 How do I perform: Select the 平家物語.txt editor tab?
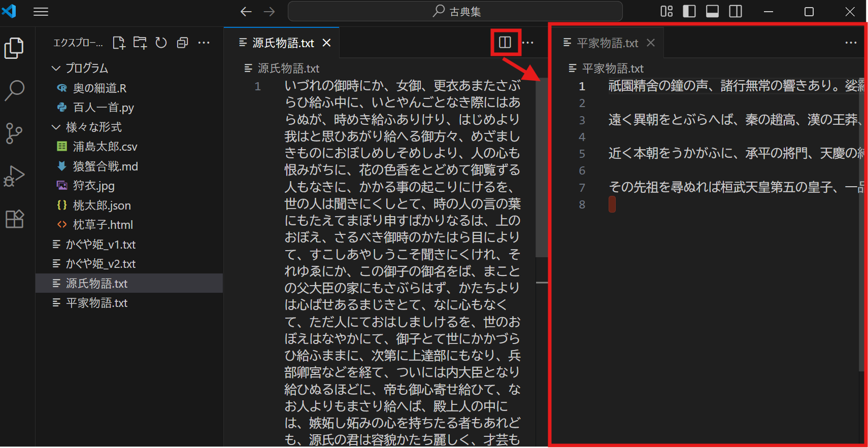click(607, 43)
